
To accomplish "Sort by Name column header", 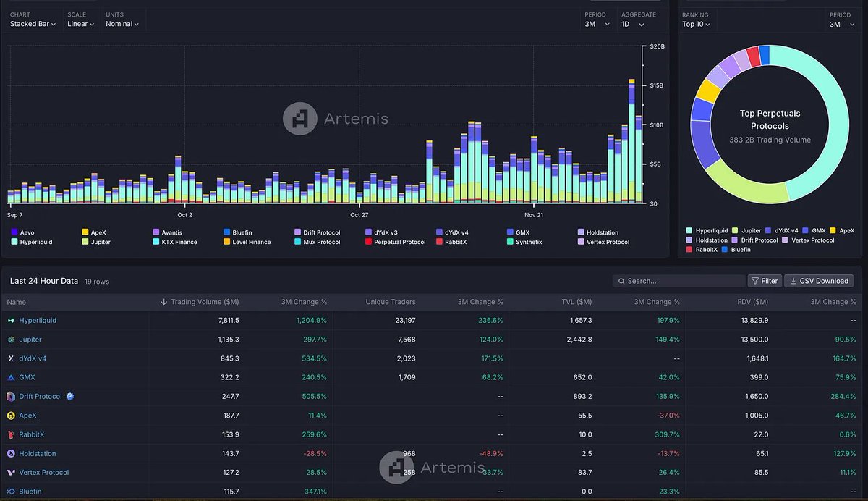I will (16, 302).
